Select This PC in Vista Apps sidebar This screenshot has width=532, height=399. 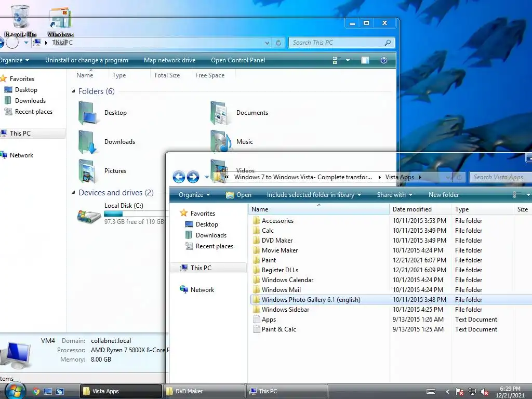(208, 268)
